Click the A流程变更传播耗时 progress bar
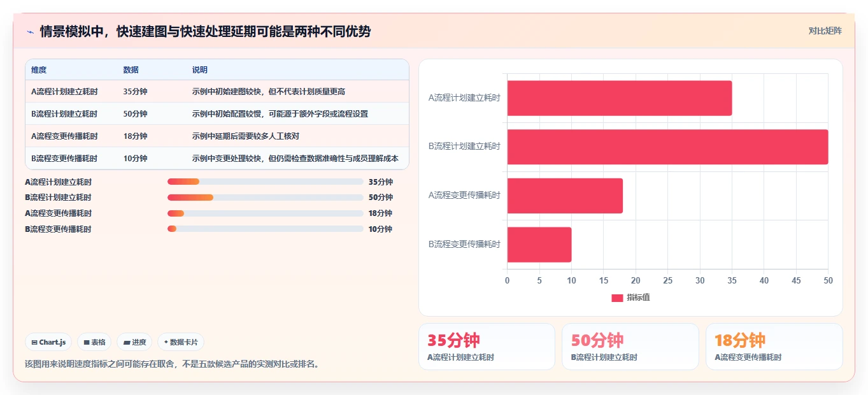The width and height of the screenshot is (868, 395). [x=266, y=213]
